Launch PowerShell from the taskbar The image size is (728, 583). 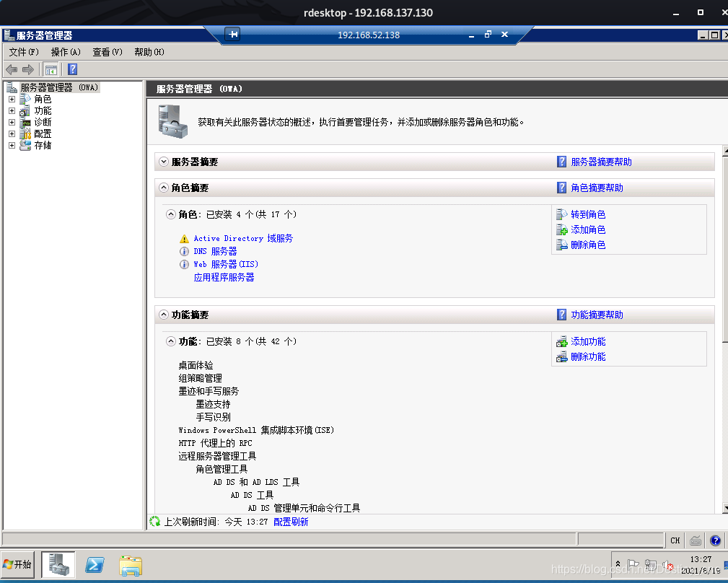(95, 565)
